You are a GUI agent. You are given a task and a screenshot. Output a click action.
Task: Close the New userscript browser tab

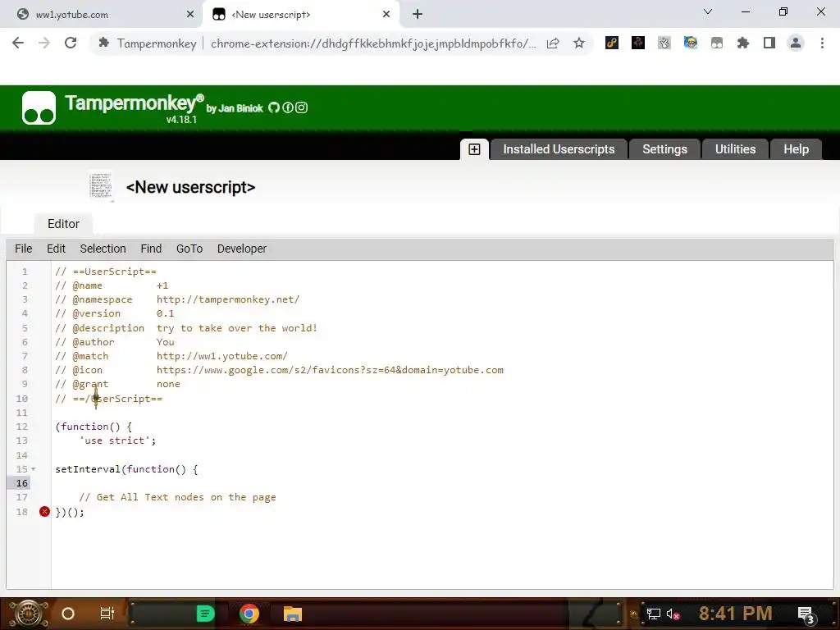tap(386, 15)
